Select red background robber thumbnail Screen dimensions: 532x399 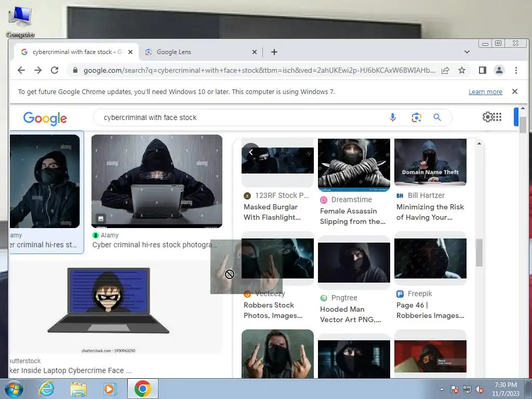(x=430, y=356)
